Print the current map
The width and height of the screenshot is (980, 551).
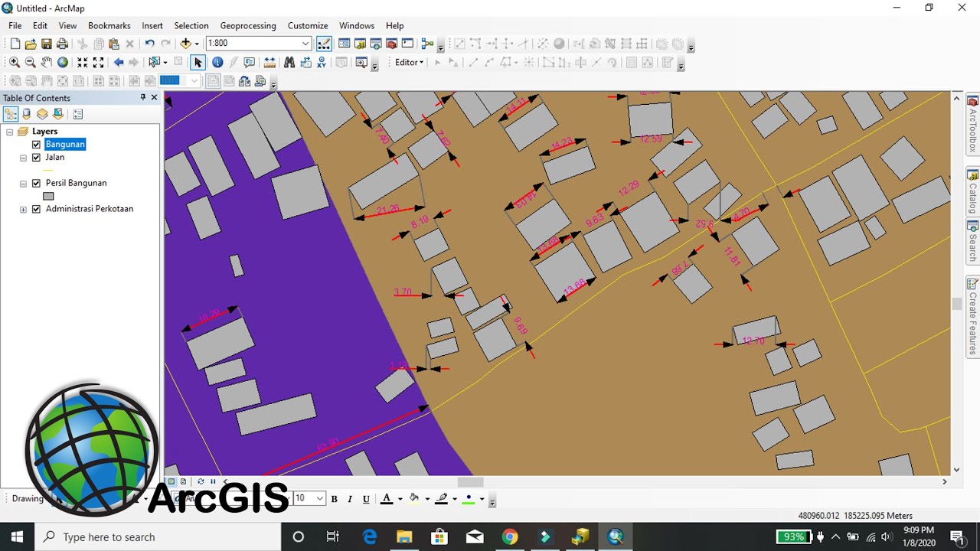[63, 44]
